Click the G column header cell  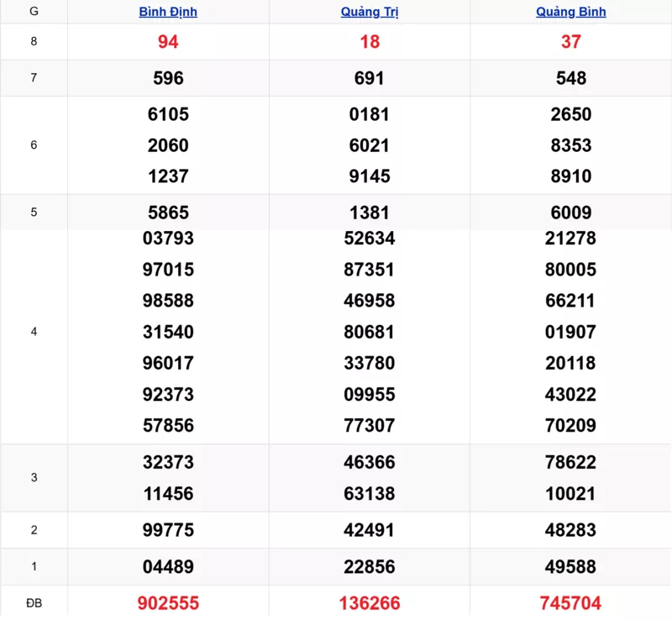[34, 12]
